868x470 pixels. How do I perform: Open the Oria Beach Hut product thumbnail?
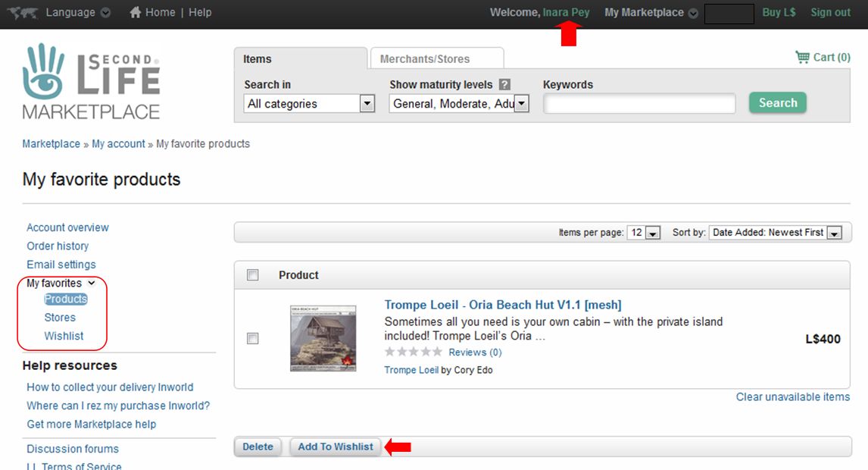pyautogui.click(x=323, y=338)
